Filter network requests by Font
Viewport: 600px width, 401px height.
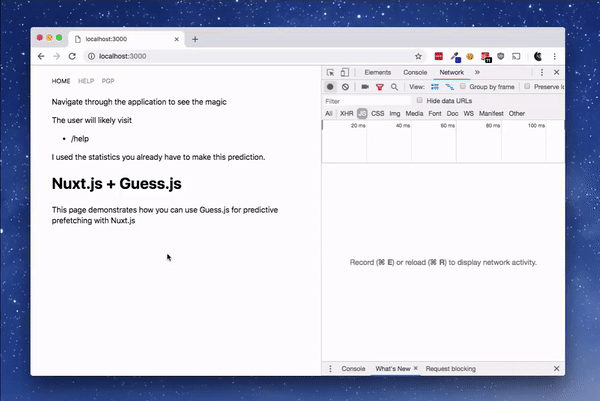(435, 114)
